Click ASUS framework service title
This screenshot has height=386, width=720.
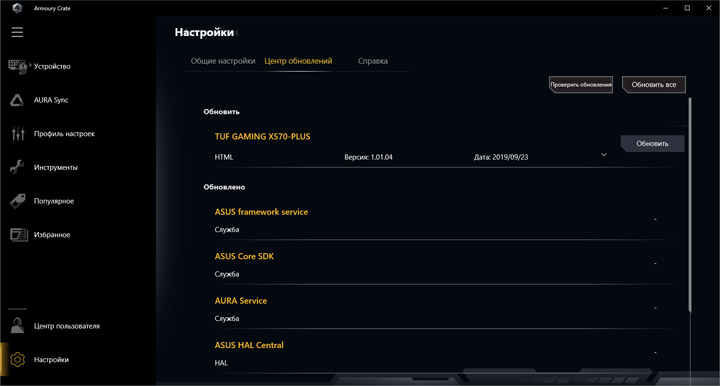click(x=261, y=212)
